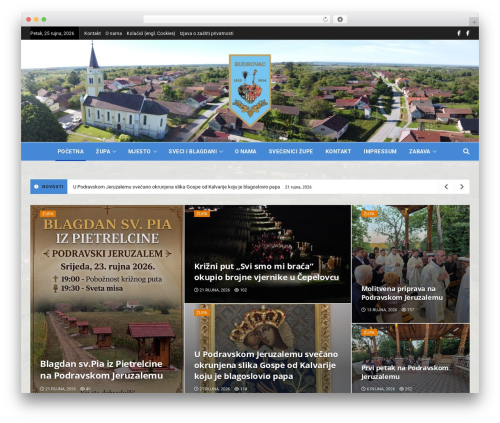The height and width of the screenshot is (423, 500).
Task: Click the round icon beside the address bar
Action: tap(340, 19)
